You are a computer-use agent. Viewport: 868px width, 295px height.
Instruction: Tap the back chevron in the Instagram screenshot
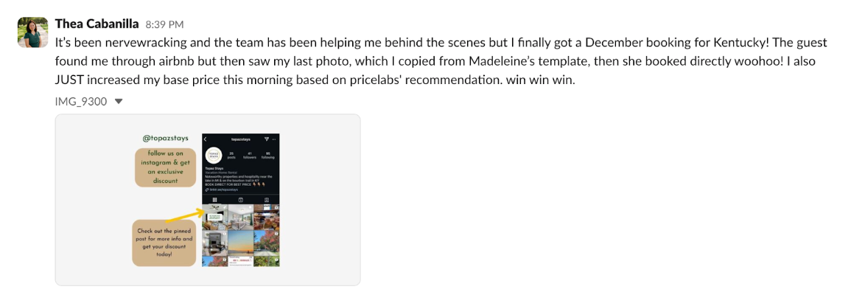pos(206,139)
